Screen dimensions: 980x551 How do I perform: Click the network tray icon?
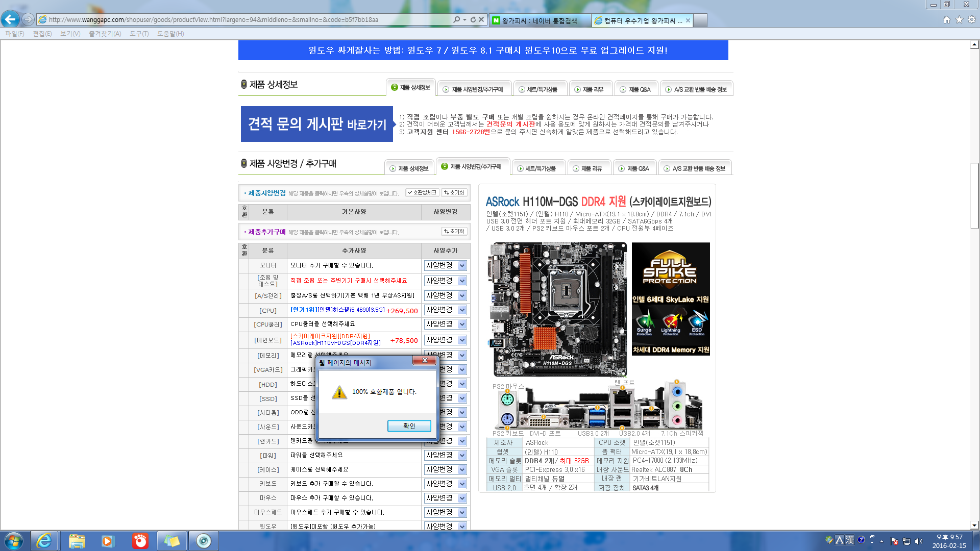(906, 541)
